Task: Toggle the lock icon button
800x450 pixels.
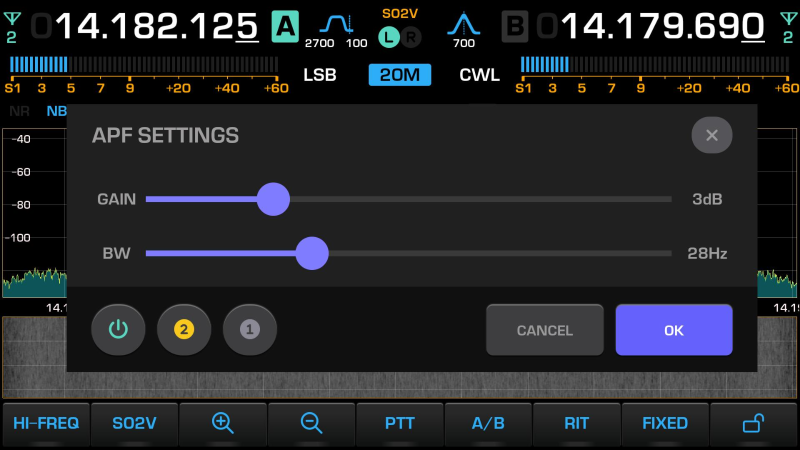Action: point(754,423)
